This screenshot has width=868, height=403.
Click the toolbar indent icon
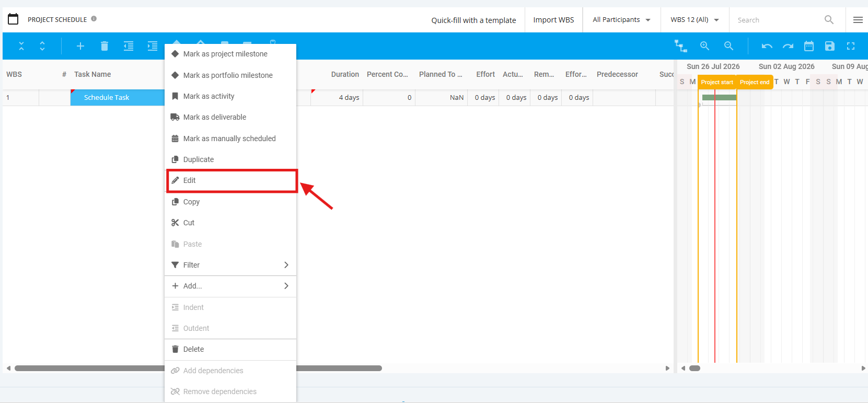[153, 46]
